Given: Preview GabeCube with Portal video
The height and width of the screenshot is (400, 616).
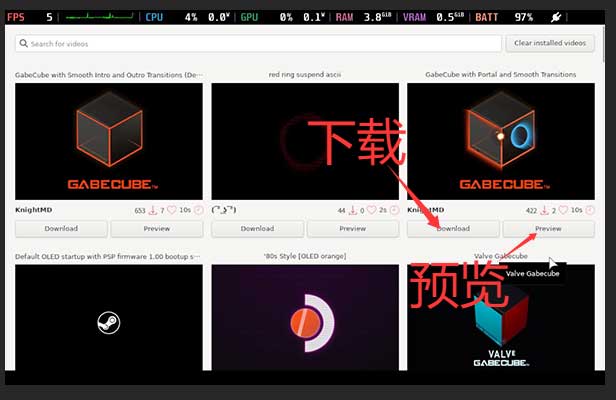Looking at the screenshot, I should 548,229.
